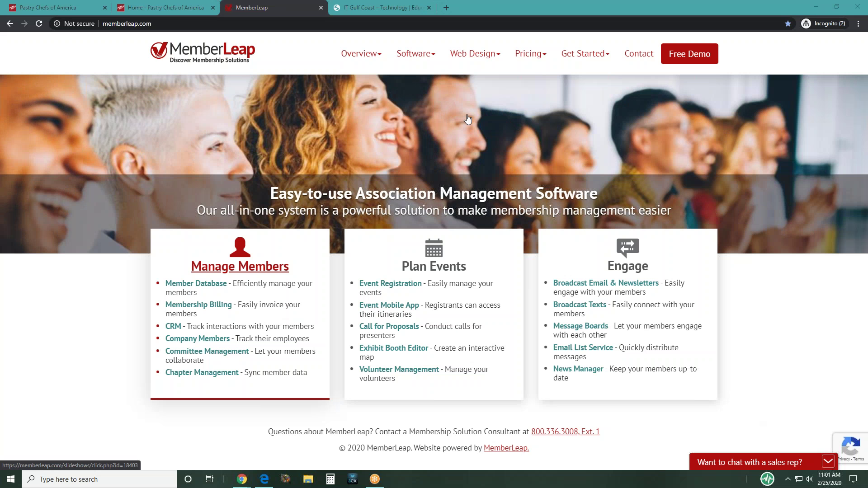Screen dimensions: 868x488
Task: Click the Not secure info icon
Action: pyautogui.click(x=57, y=23)
